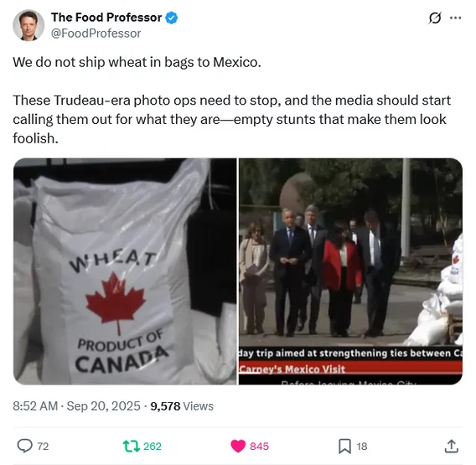This screenshot has height=465, width=476.
Task: Click the blue verified badge
Action: click(x=172, y=18)
